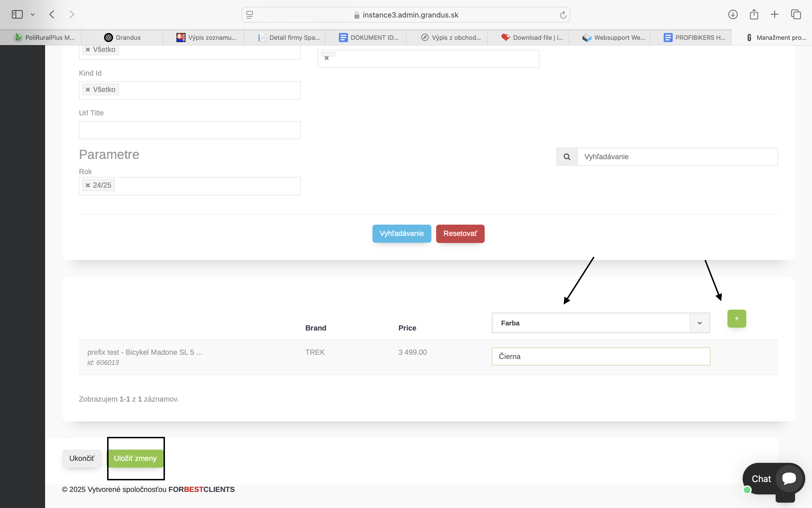Screen dimensions: 812x508
Task: Click the Ukončiť button
Action: tap(81, 458)
